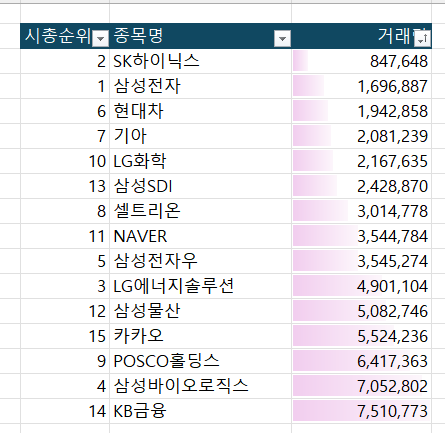Screen dimensions: 445x433
Task: Select rank cell 2 beside SK하이닉스
Action: [x=65, y=61]
